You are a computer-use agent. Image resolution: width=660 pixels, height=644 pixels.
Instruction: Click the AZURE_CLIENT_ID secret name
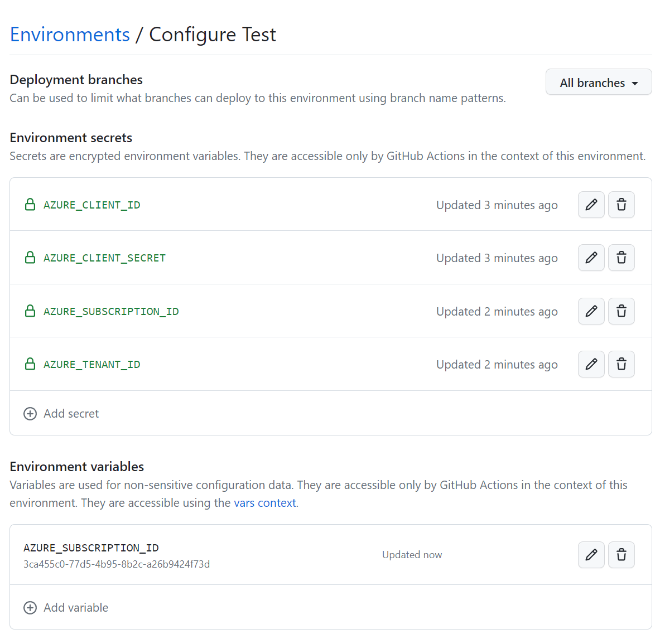pos(91,205)
